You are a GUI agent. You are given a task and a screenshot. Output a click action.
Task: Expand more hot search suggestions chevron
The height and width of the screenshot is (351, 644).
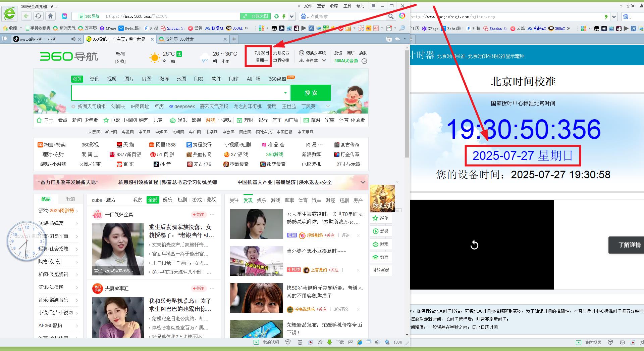[328, 106]
